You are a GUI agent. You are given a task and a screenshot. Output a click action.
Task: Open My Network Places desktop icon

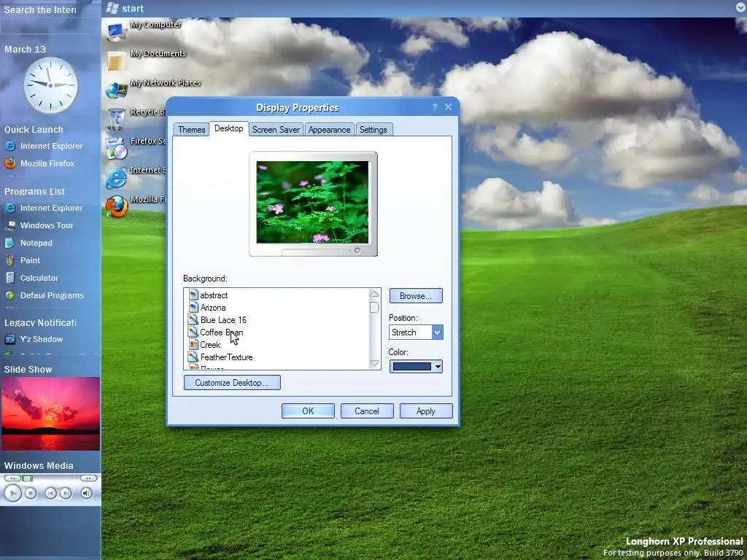click(116, 90)
